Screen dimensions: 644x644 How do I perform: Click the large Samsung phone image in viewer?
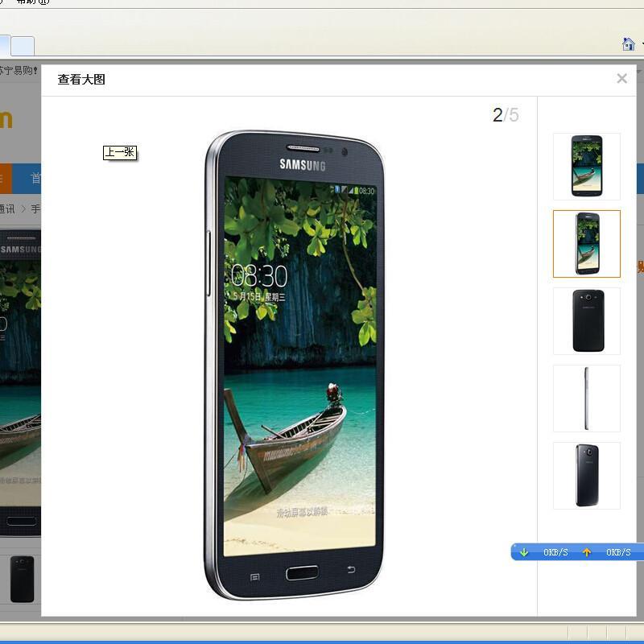tap(294, 365)
